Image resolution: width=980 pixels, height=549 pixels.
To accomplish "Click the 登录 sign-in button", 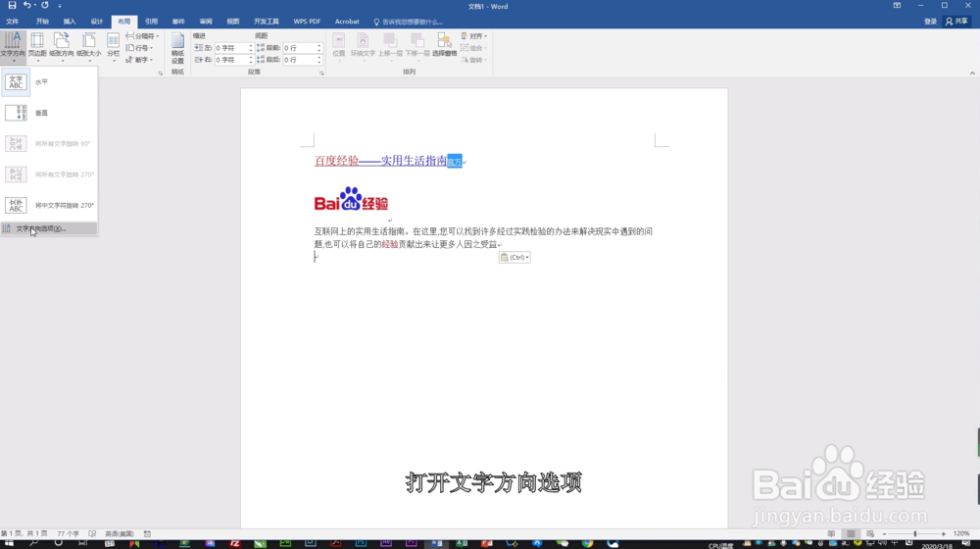I will 931,22.
